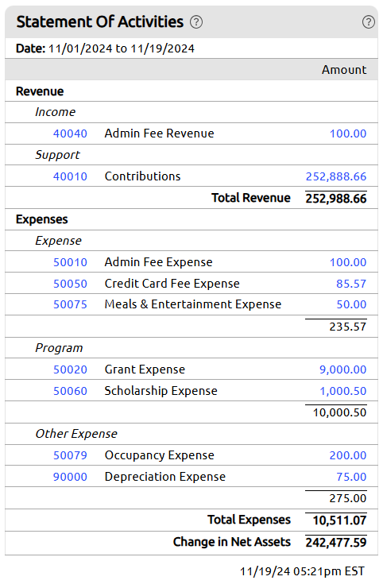Open account 50060 link
383x588 pixels.
[x=70, y=391]
